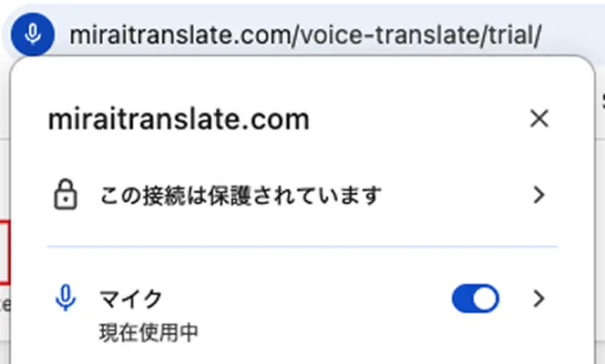Disable the マイク permission toggle
Screen dimensions: 605x364
[x=476, y=298]
